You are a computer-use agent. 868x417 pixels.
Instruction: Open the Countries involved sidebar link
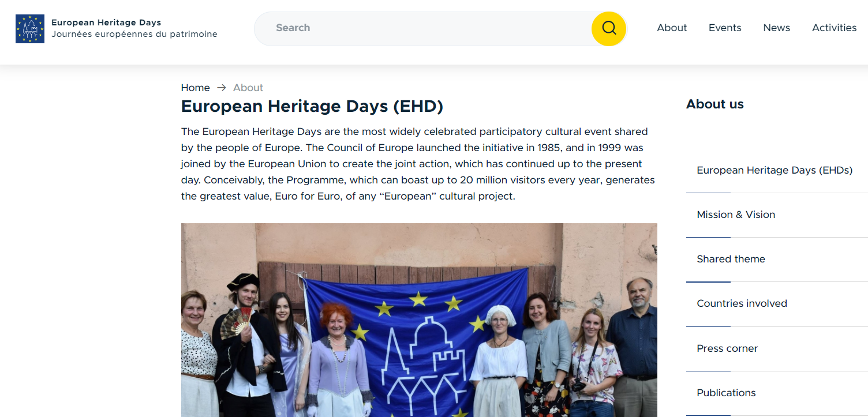point(742,303)
